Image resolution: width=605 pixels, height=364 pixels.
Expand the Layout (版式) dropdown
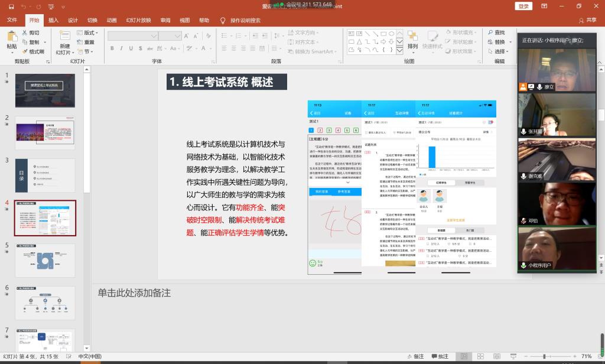[x=90, y=33]
